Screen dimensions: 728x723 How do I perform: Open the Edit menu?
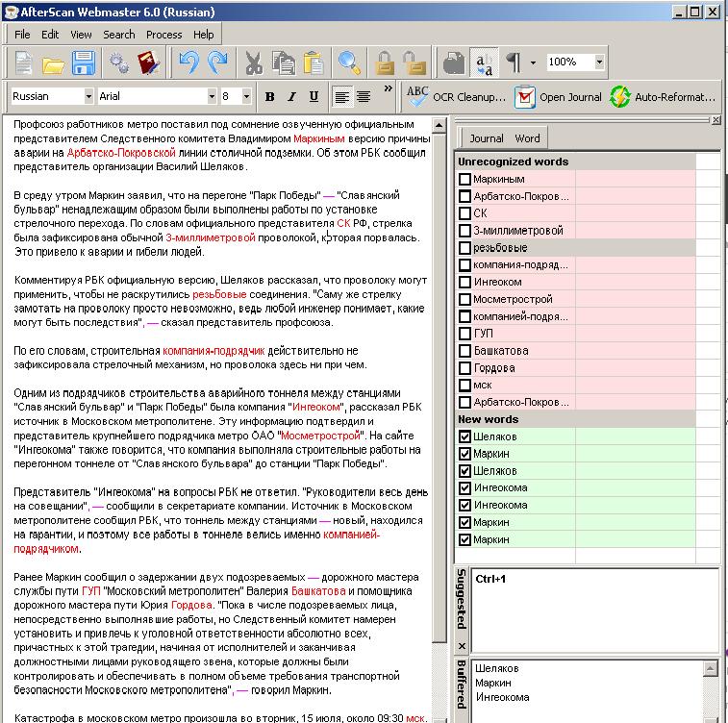point(50,35)
